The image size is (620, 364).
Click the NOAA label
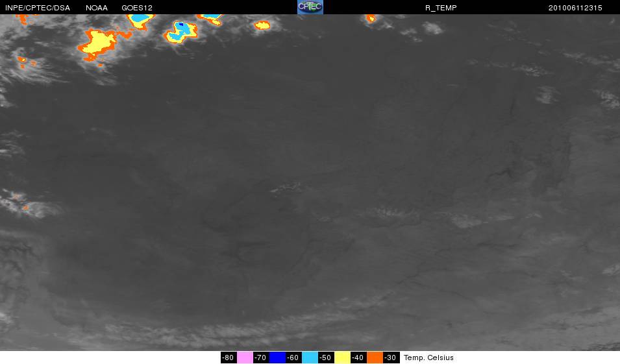[x=97, y=8]
